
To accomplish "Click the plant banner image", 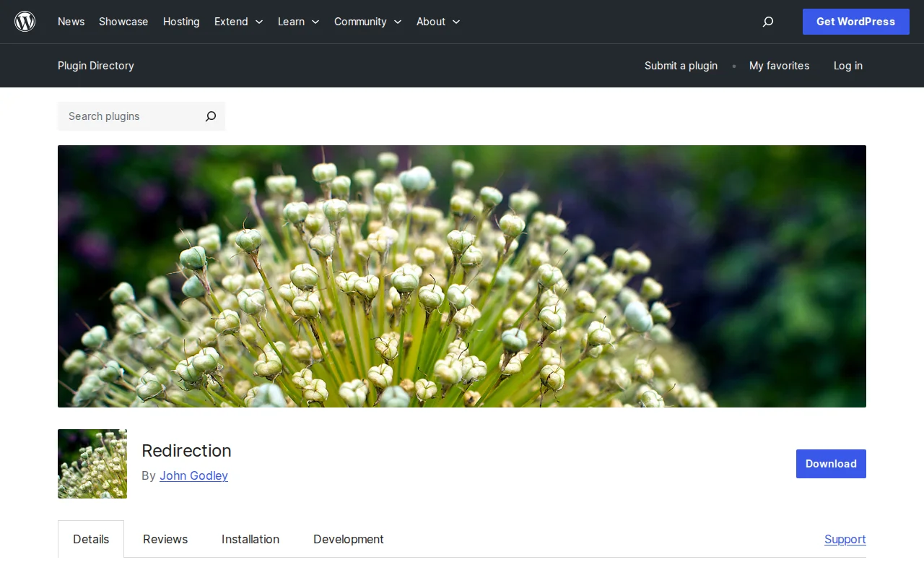I will coord(462,276).
